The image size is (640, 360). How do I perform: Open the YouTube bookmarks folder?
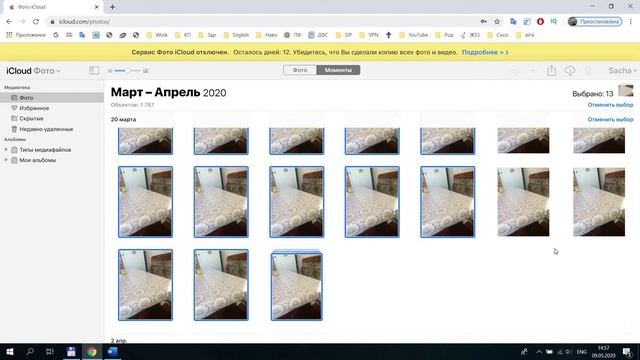click(414, 35)
